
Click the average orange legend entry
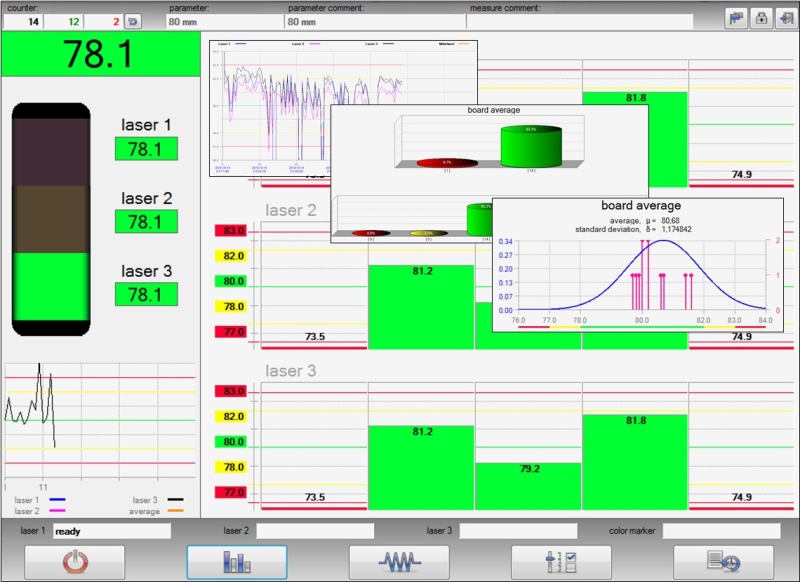[x=156, y=511]
